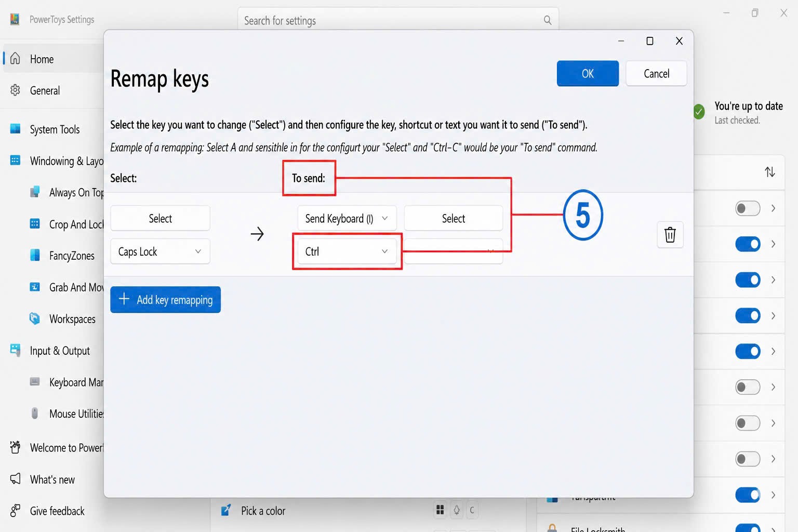This screenshot has width=798, height=532.
Task: Open the Ctrl key dropdown
Action: (x=347, y=251)
